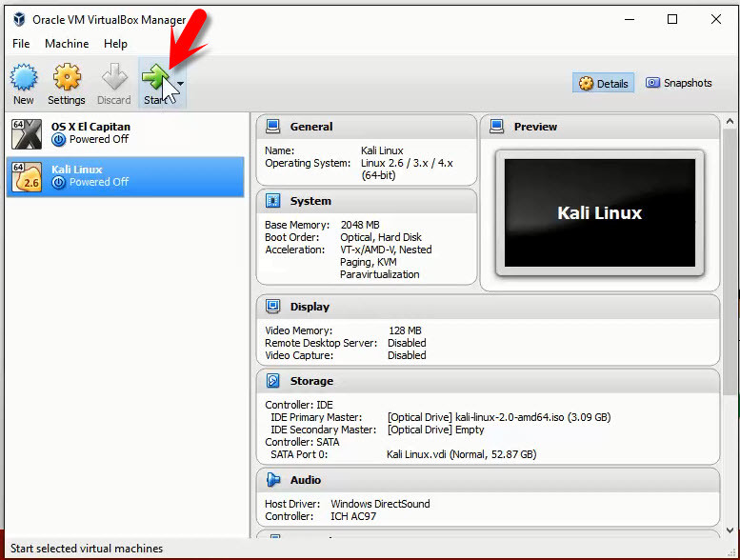Click the Preview section icon

496,127
